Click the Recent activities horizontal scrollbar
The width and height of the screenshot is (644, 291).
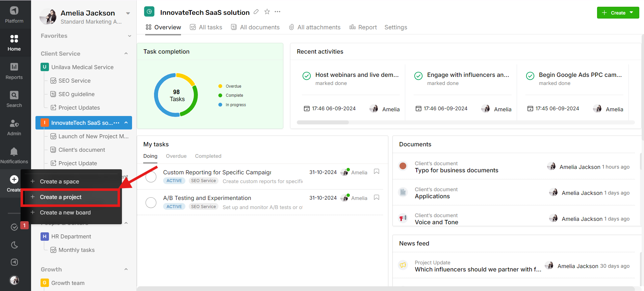pyautogui.click(x=323, y=122)
